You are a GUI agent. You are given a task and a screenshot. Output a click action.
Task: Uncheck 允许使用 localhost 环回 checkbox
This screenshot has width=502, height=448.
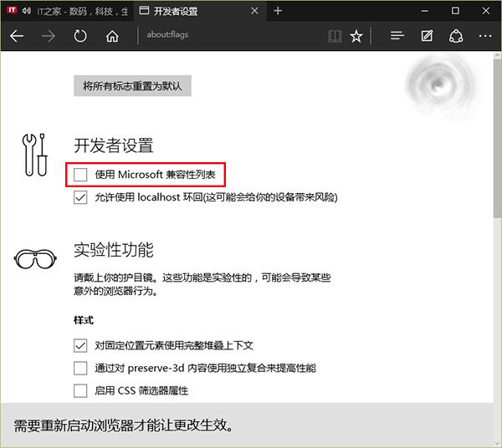point(80,197)
